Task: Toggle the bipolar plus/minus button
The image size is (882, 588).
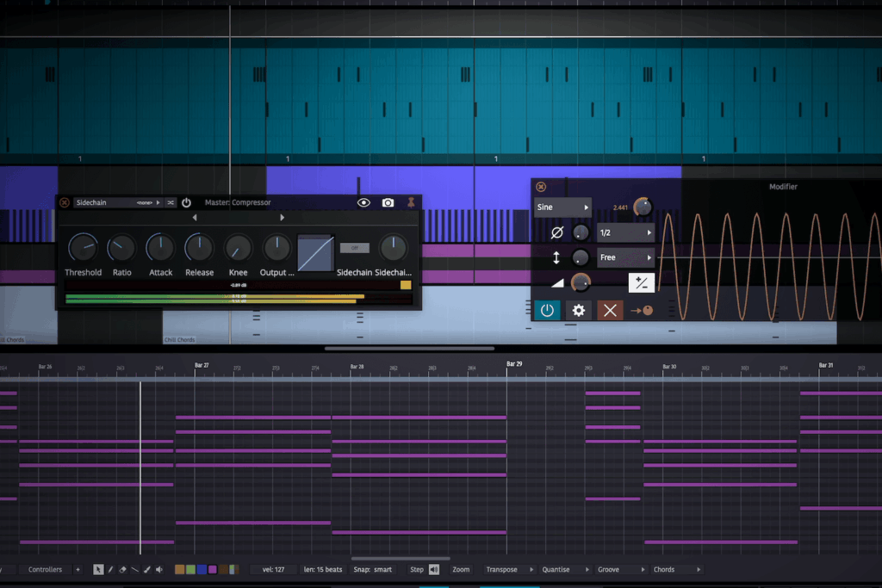Action: tap(641, 282)
